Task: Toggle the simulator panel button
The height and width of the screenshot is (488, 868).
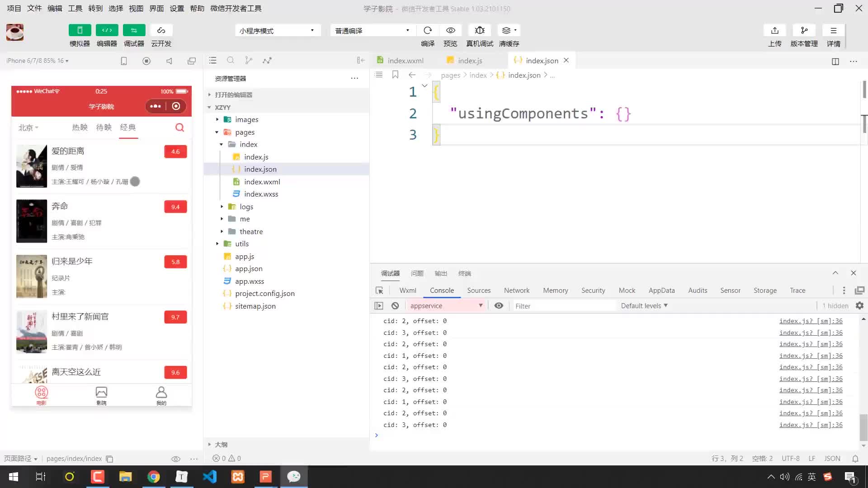Action: pos(80,30)
